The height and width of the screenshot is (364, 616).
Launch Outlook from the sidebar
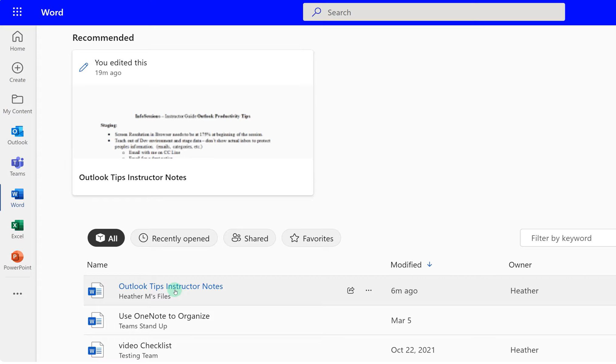tap(17, 135)
